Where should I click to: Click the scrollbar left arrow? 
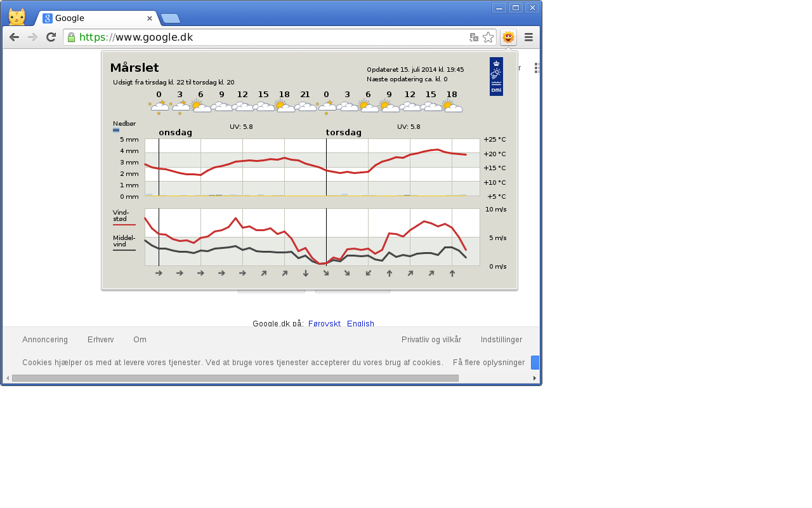pos(8,378)
